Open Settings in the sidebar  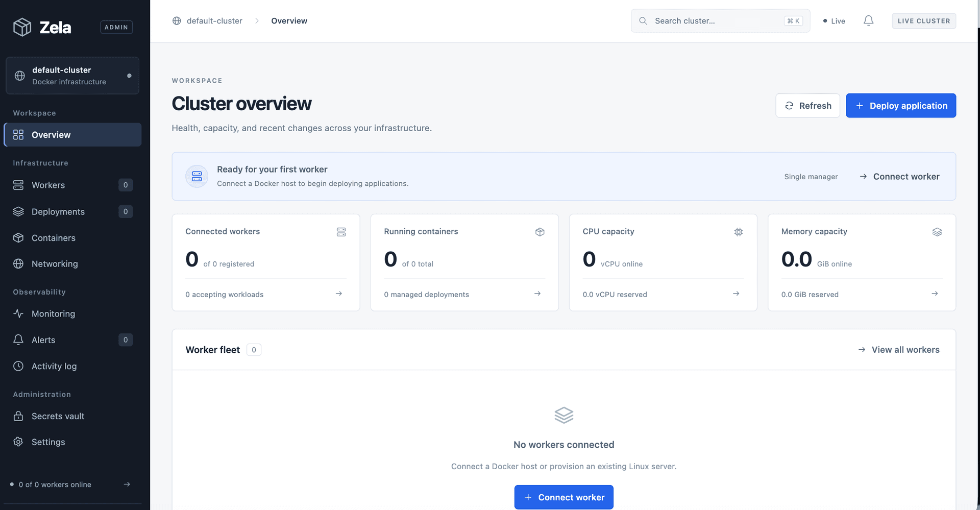[72, 442]
